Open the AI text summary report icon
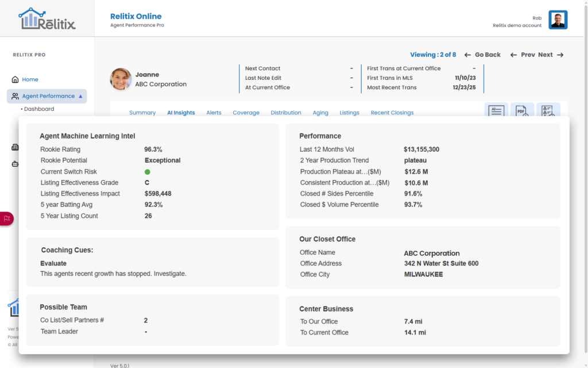 (496, 111)
